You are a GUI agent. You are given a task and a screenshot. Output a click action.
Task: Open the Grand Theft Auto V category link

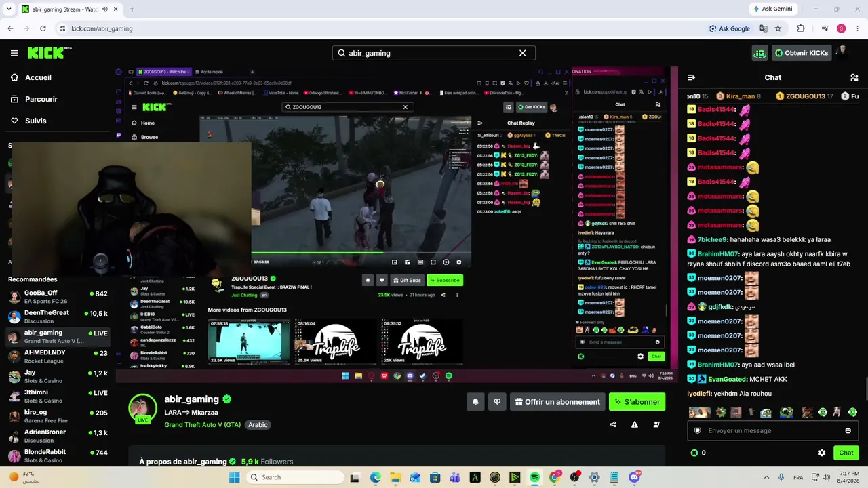pyautogui.click(x=202, y=425)
